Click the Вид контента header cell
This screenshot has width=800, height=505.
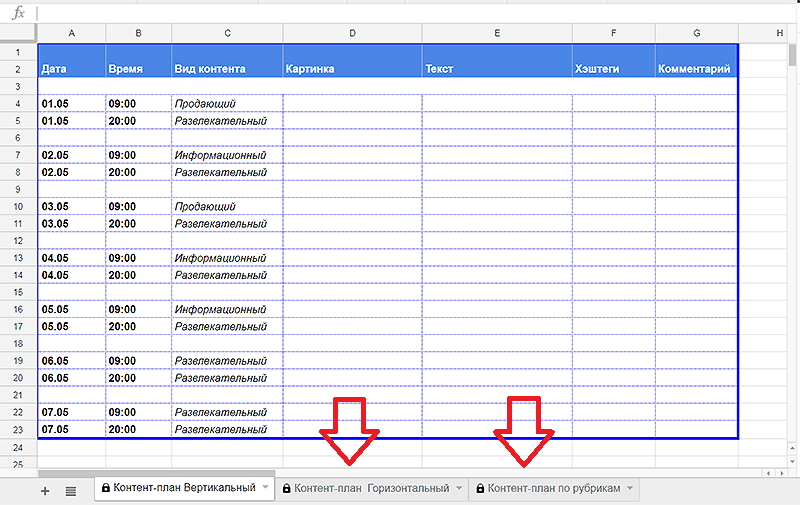coord(227,61)
